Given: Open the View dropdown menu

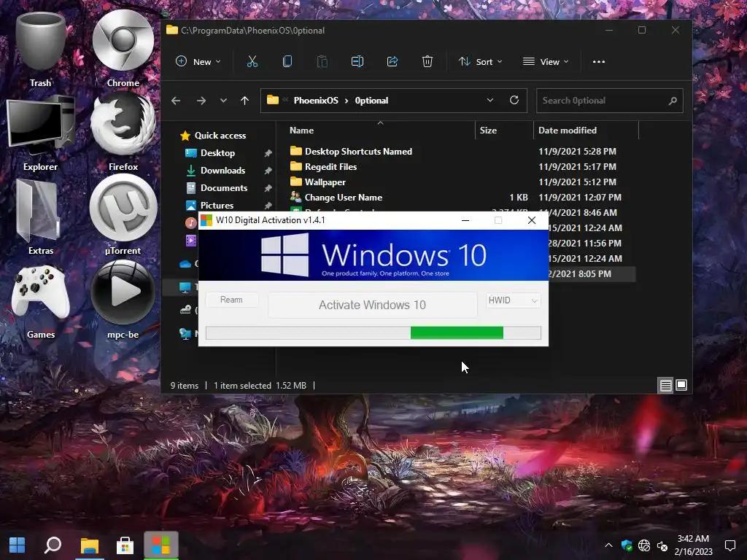Looking at the screenshot, I should (546, 61).
